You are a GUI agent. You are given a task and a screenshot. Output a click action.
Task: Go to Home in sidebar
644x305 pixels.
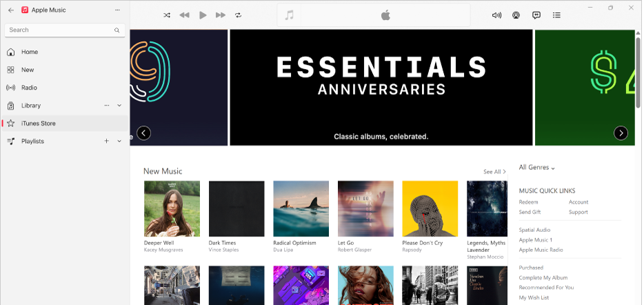click(65, 52)
